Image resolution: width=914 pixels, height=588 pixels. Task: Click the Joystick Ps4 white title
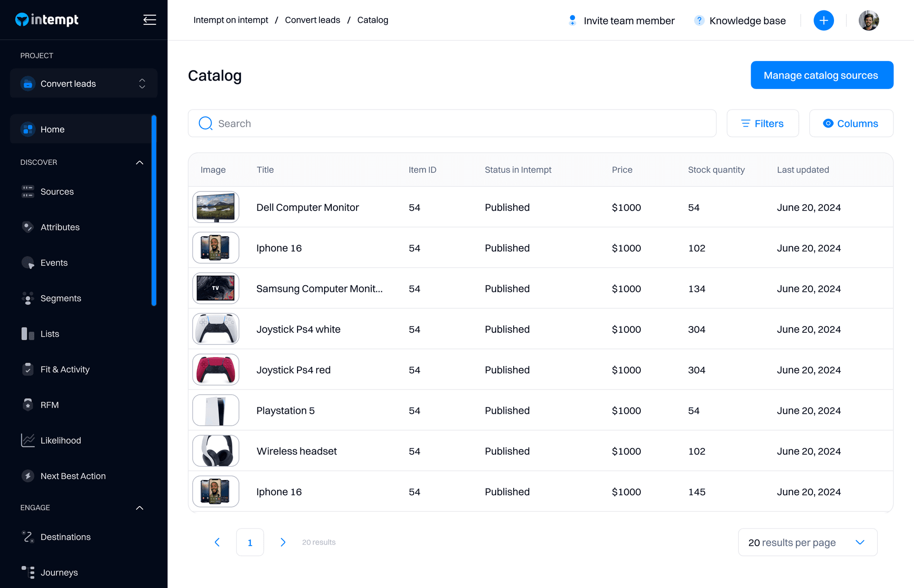click(x=298, y=329)
